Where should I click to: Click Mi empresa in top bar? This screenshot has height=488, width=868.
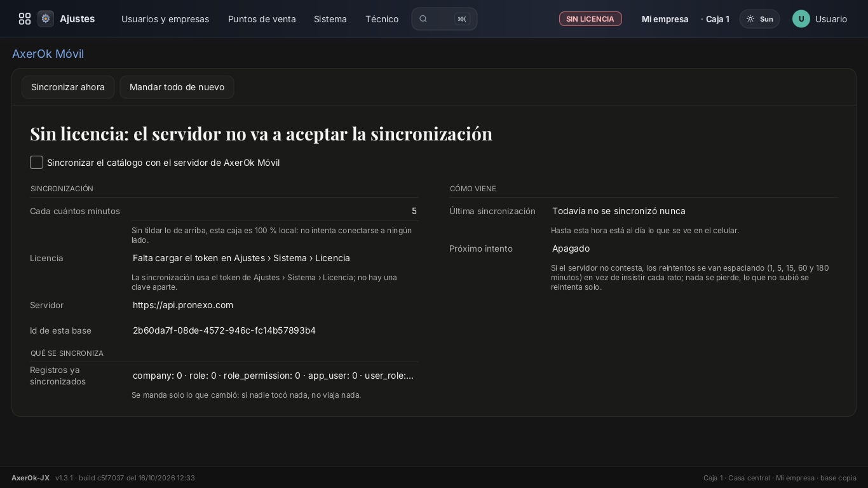pyautogui.click(x=665, y=19)
